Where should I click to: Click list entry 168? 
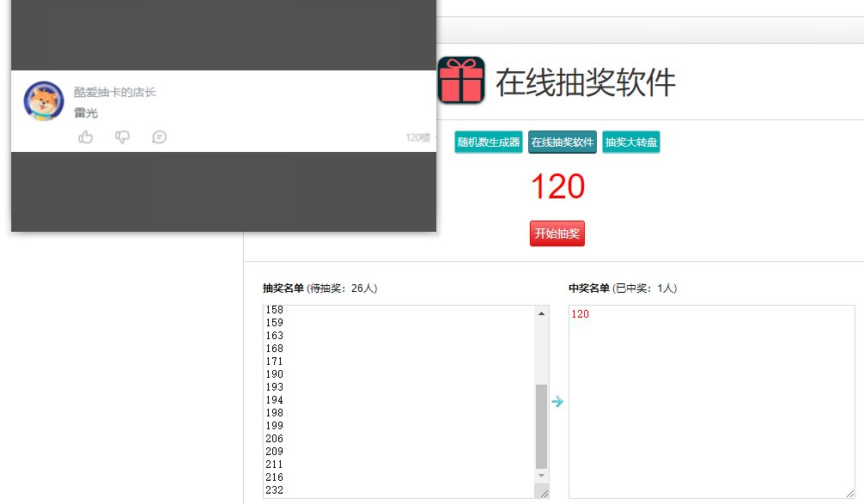(275, 349)
